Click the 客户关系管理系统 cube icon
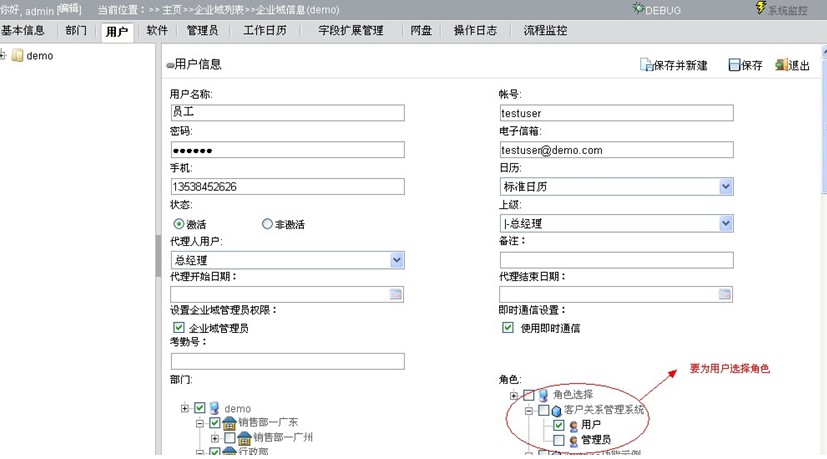 556,410
